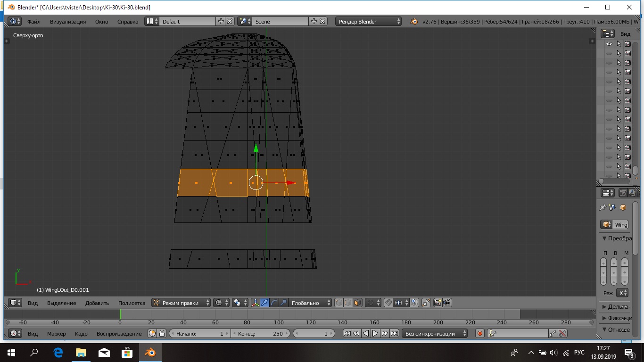Viewport: 644px width, 362px height.
Task: Click the play animation button
Action: [375, 334]
